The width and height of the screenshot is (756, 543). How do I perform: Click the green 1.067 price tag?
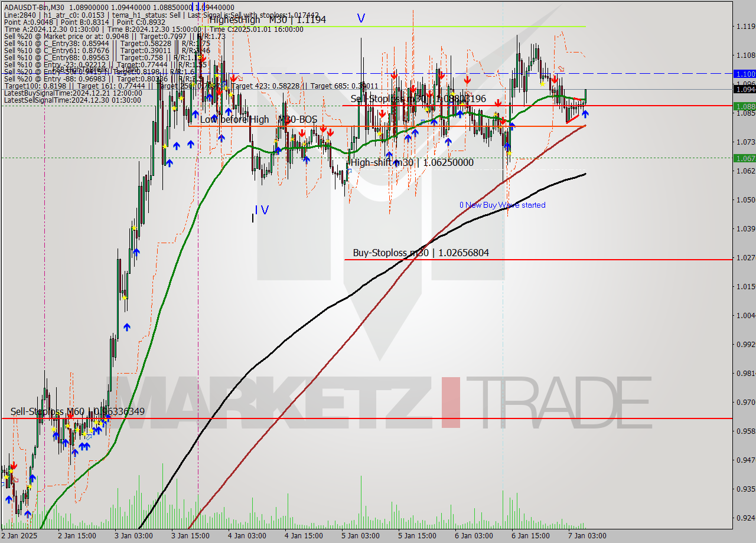744,158
